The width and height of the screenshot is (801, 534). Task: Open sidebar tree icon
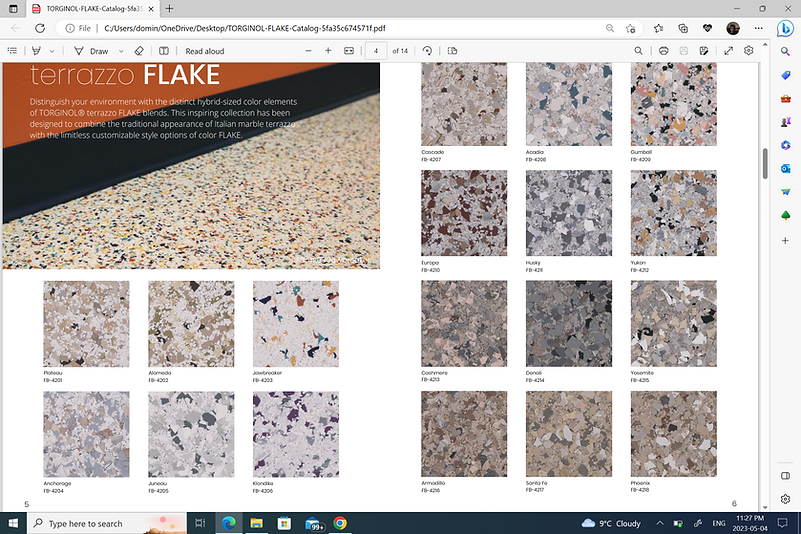click(786, 216)
